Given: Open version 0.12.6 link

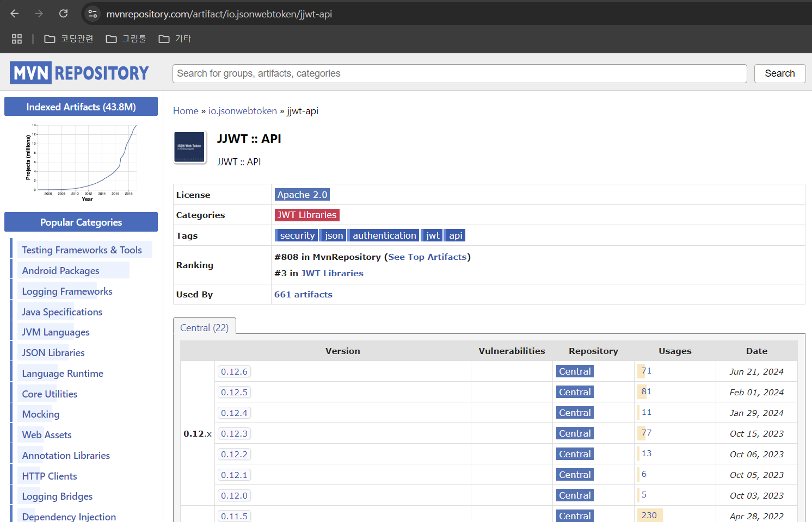Looking at the screenshot, I should [234, 372].
